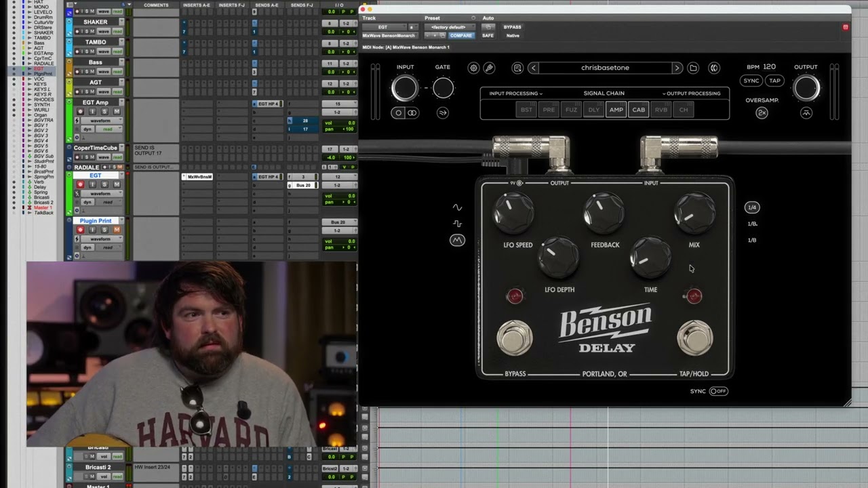Click the output icon below the Output knob

tap(806, 113)
